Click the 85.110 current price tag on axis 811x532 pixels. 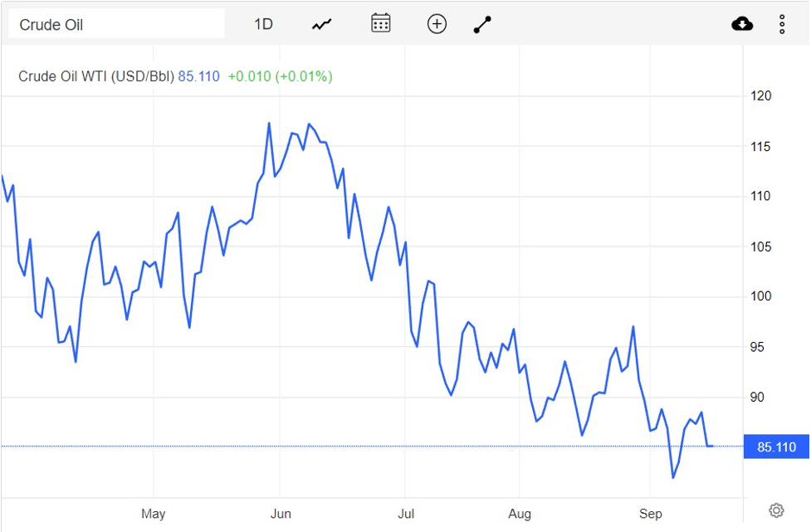click(x=776, y=447)
